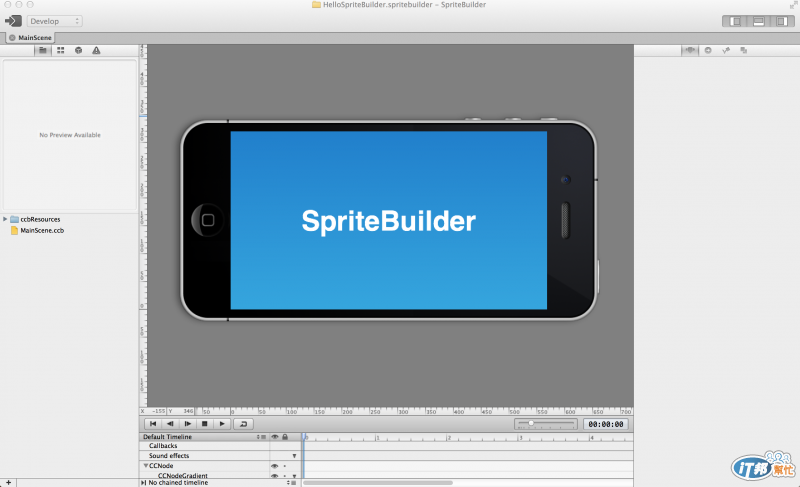Toggle lock icon in timeline header
The height and width of the screenshot is (487, 800).
(x=285, y=437)
